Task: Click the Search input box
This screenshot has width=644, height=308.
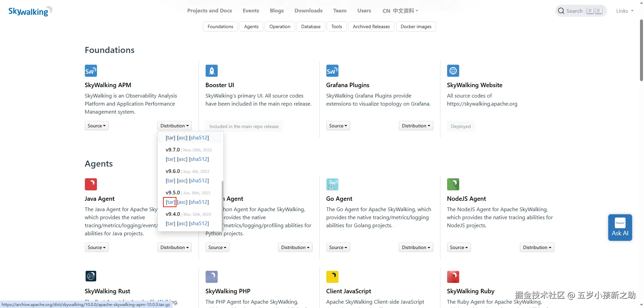Action: point(581,11)
